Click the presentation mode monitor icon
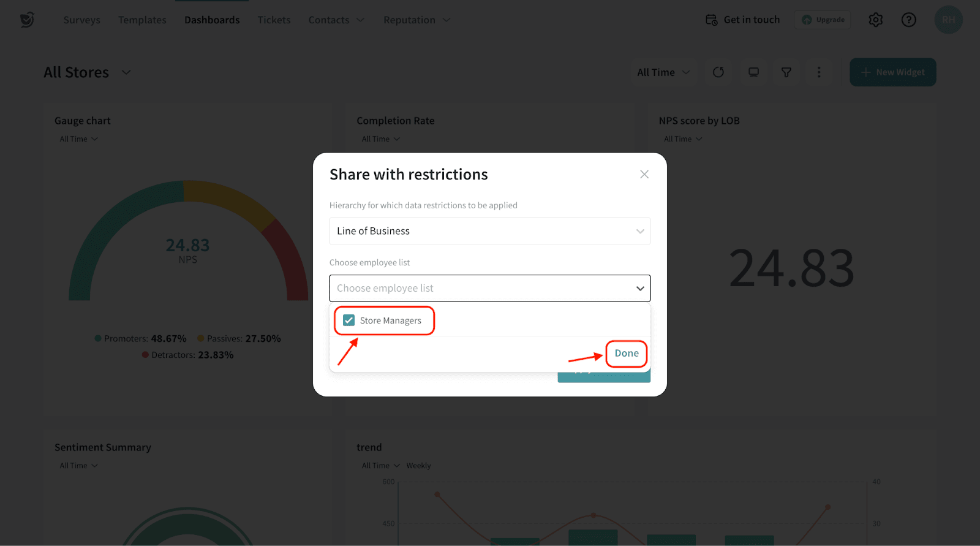This screenshot has width=980, height=546. click(x=753, y=72)
